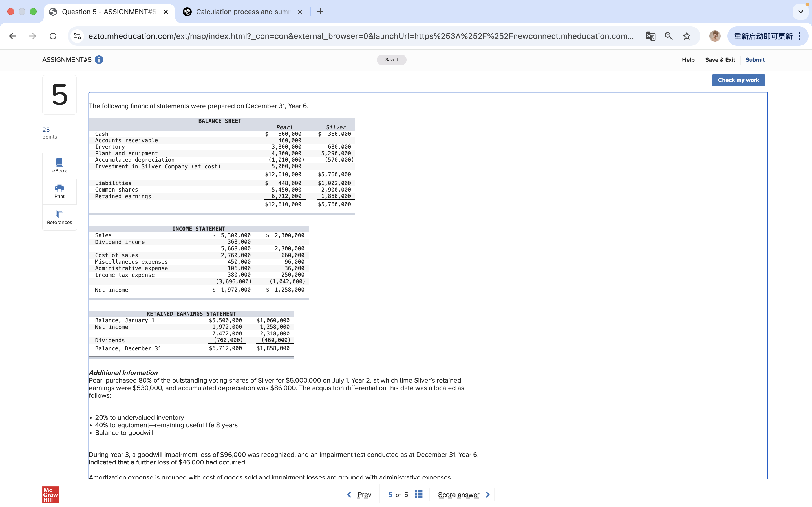Click the assignment info icon

point(99,60)
